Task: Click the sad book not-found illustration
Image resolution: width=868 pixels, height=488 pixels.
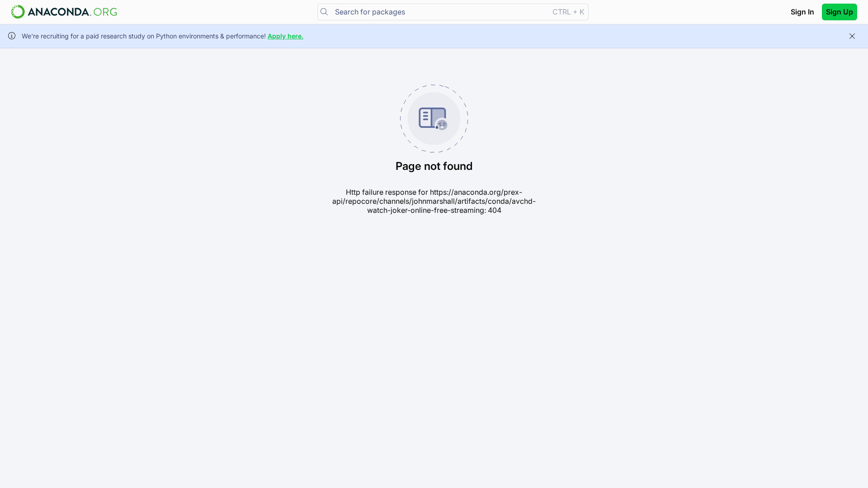Action: [434, 118]
